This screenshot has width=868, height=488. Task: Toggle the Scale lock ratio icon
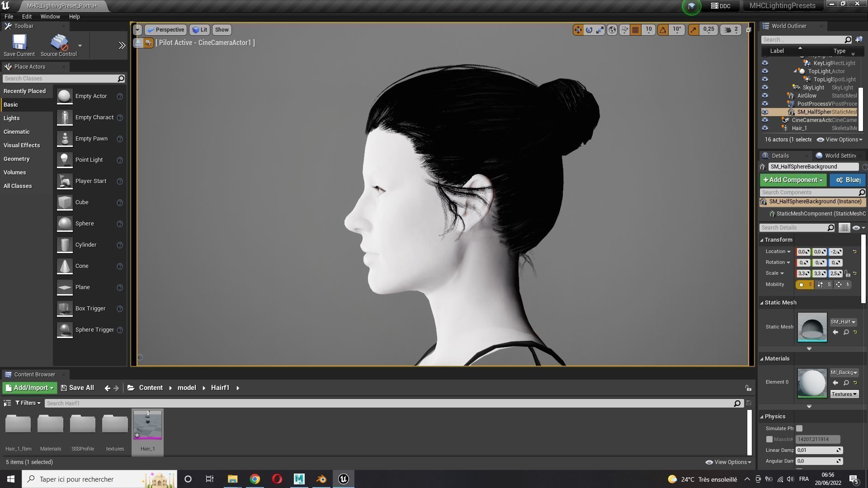848,274
